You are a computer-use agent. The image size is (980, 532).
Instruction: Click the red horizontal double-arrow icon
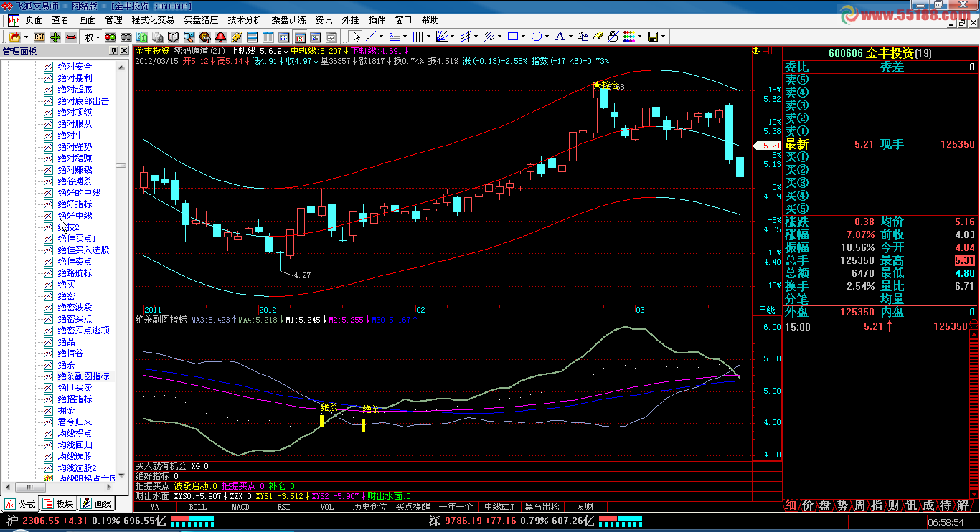point(71,37)
